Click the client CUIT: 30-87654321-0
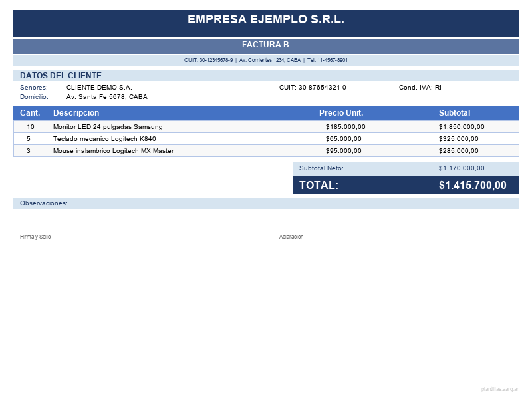Screen dimensions: 532x399 [313, 88]
